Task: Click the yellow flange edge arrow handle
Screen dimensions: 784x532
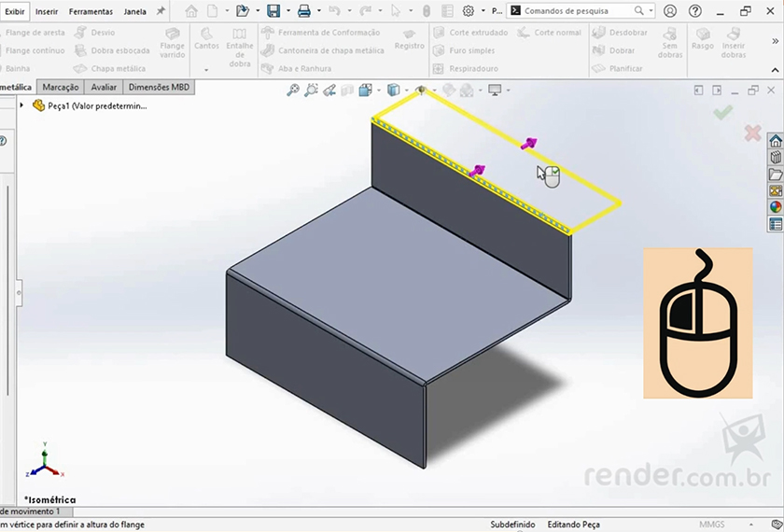Action: [x=528, y=143]
